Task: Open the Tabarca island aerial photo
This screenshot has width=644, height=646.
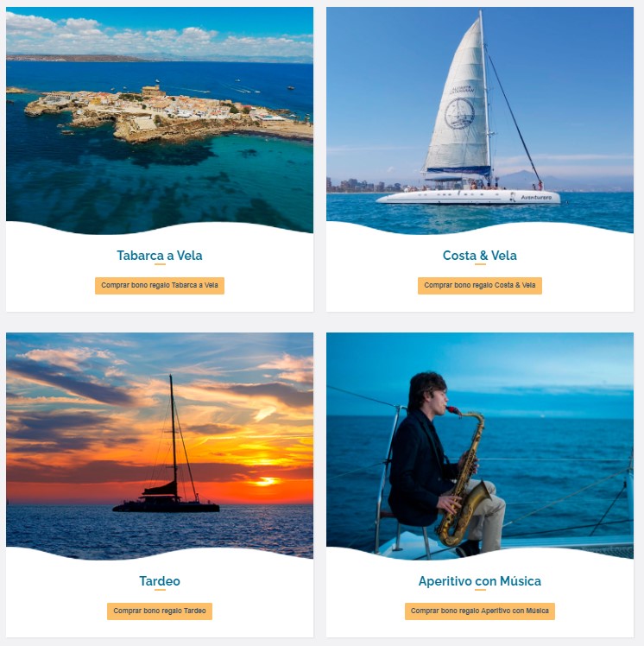Action: point(160,119)
